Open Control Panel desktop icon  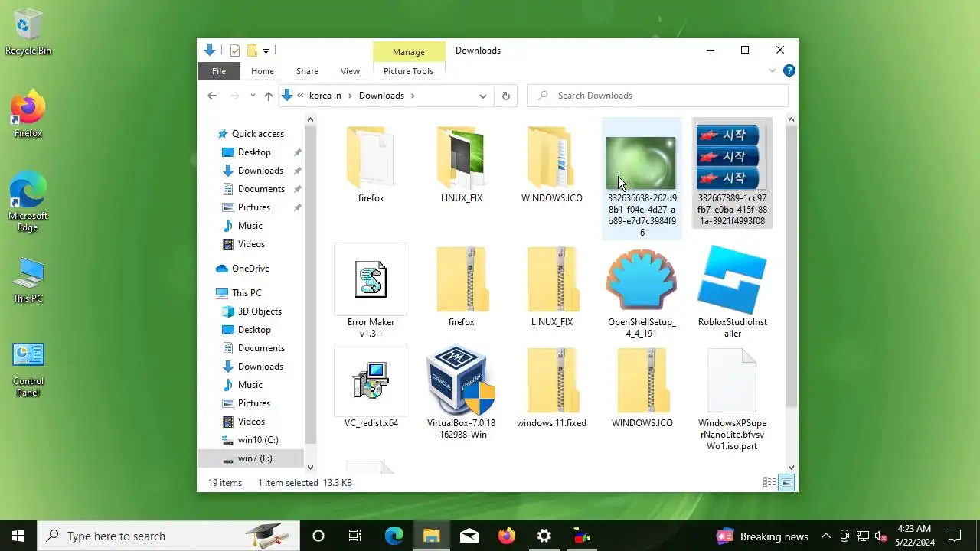pyautogui.click(x=28, y=369)
